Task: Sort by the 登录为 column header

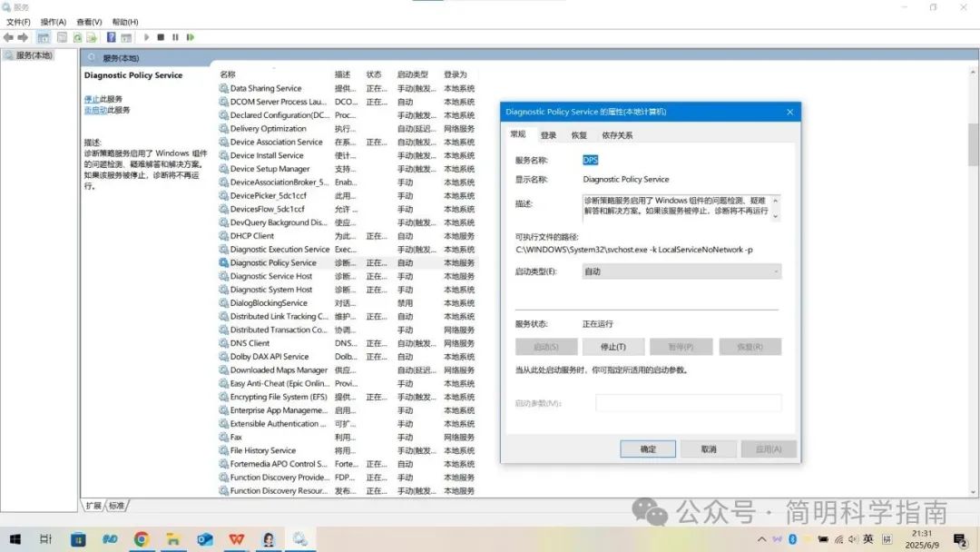Action: tap(456, 74)
